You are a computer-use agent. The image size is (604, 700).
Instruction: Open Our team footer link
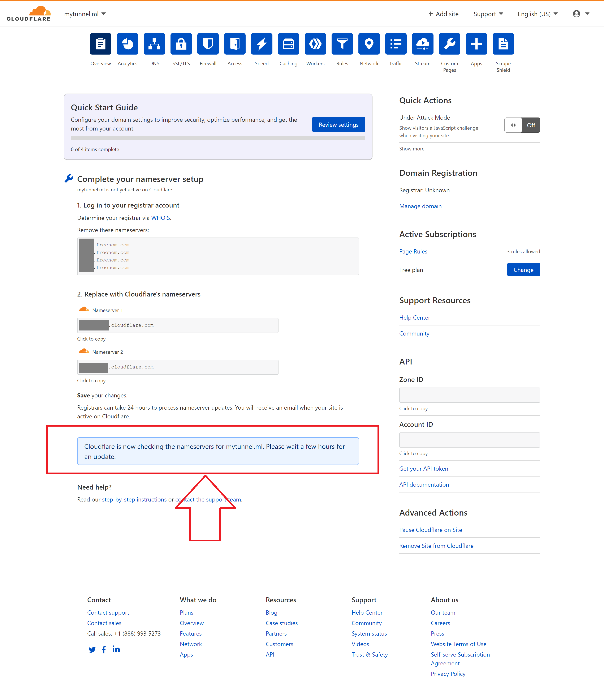coord(443,612)
